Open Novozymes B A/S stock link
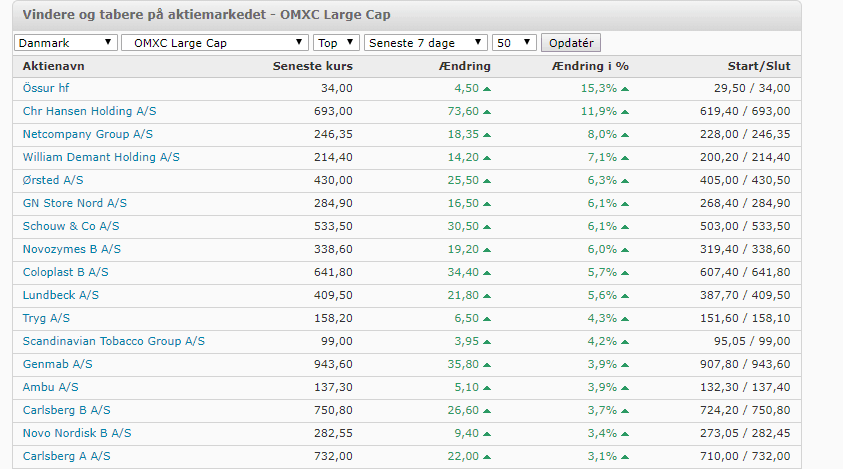The width and height of the screenshot is (843, 469). click(x=71, y=249)
